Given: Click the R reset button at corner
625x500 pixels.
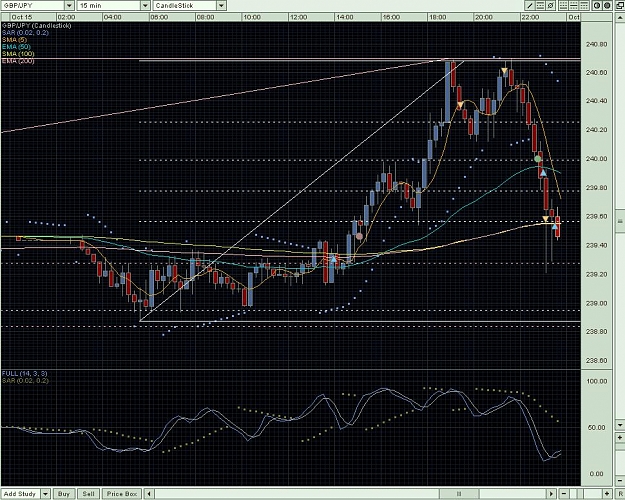Looking at the screenshot, I should coord(620,494).
